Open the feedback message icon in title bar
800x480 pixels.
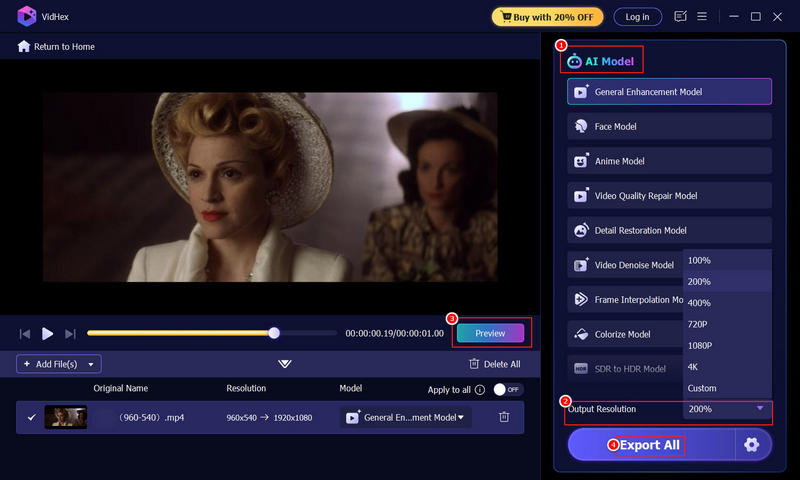click(681, 17)
